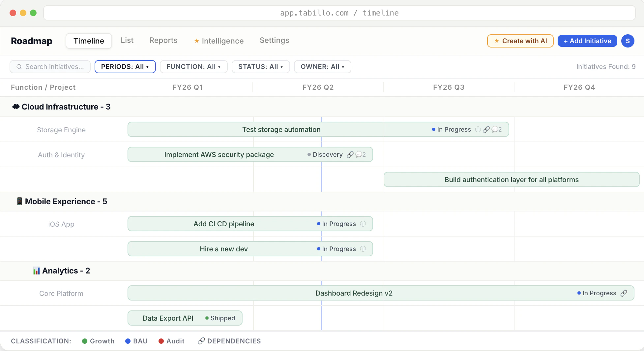Image resolution: width=644 pixels, height=351 pixels.
Task: Click the dependency link icon on Dashboard Redesign v2
Action: 625,293
